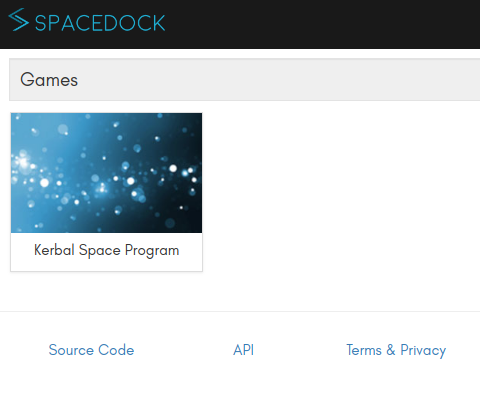Viewport: 480px width, 413px height.
Task: Click the word Program in the card caption
Action: 152,251
